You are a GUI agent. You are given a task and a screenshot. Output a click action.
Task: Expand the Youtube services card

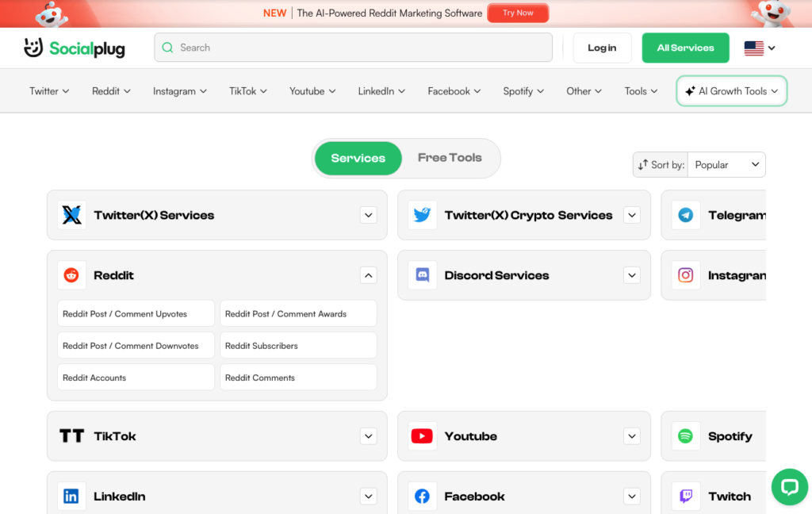tap(632, 436)
